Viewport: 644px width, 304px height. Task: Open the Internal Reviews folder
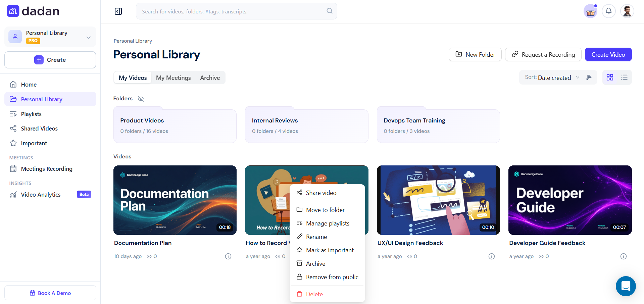pyautogui.click(x=306, y=125)
